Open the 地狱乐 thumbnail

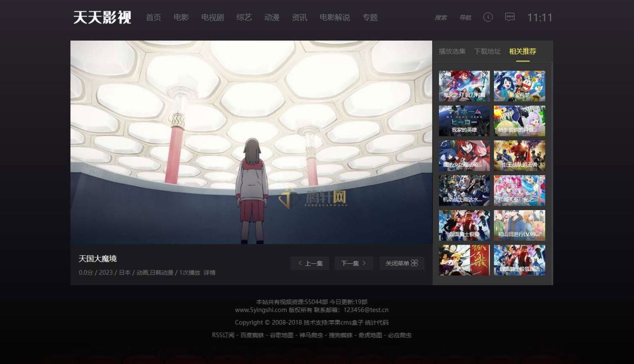(x=464, y=260)
